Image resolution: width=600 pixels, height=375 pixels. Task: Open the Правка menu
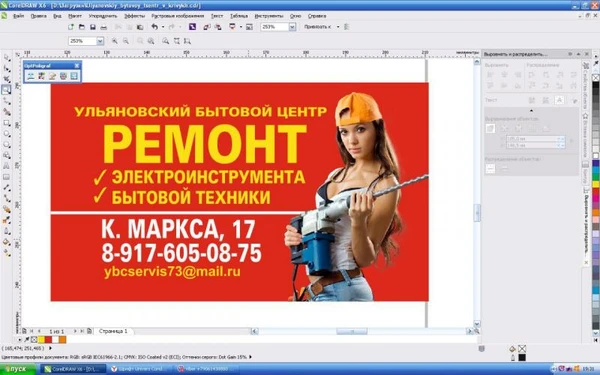[x=39, y=16]
